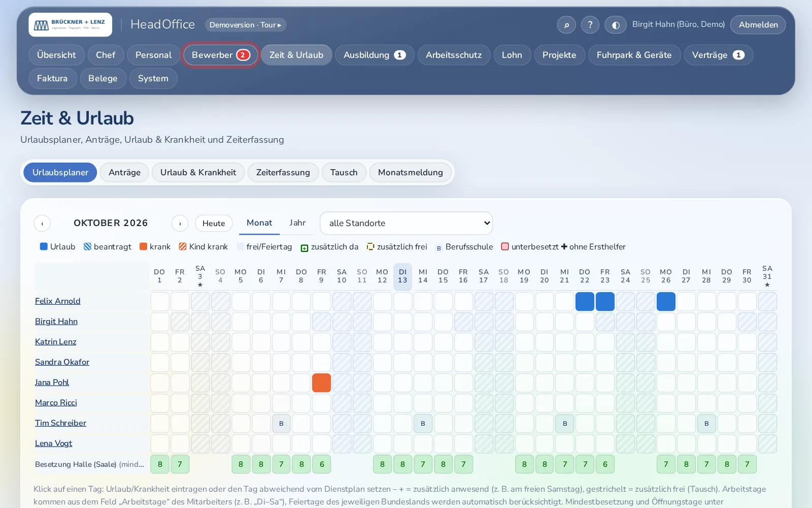
Task: Open Tim Schreiber employee link
Action: pos(60,423)
